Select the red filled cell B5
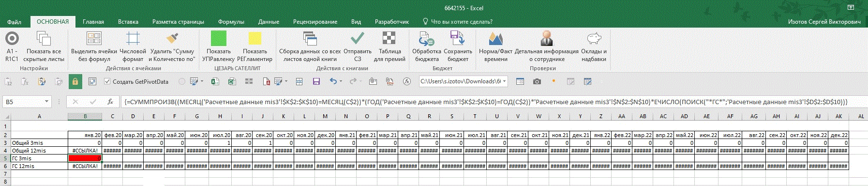Image resolution: width=868 pixels, height=186 pixels. click(x=85, y=158)
